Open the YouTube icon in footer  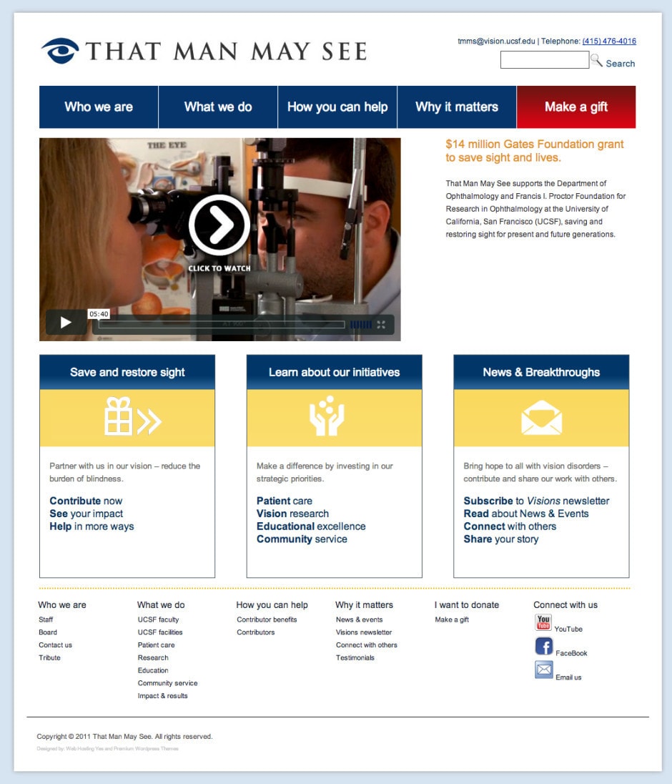pos(543,622)
